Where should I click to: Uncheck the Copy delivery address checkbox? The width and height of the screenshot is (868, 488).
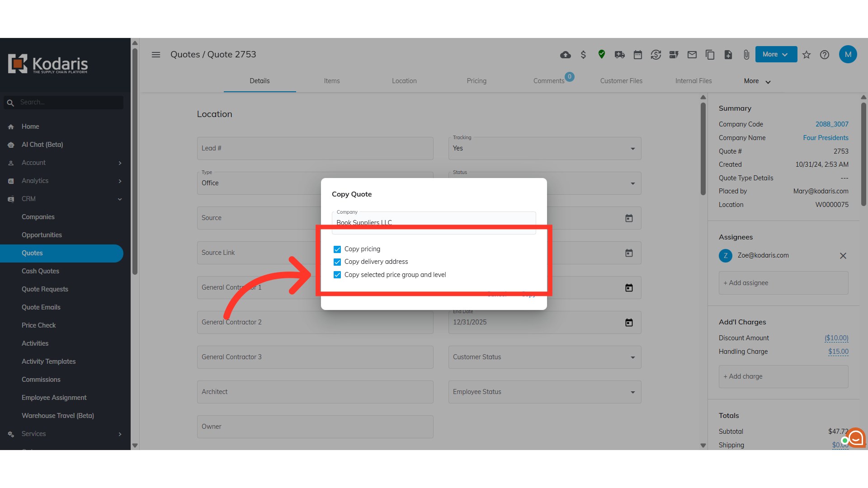337,262
